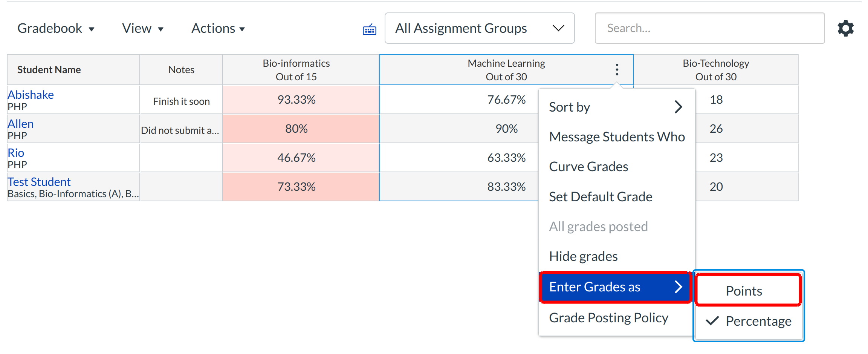Click Rio's student name link

tap(16, 153)
